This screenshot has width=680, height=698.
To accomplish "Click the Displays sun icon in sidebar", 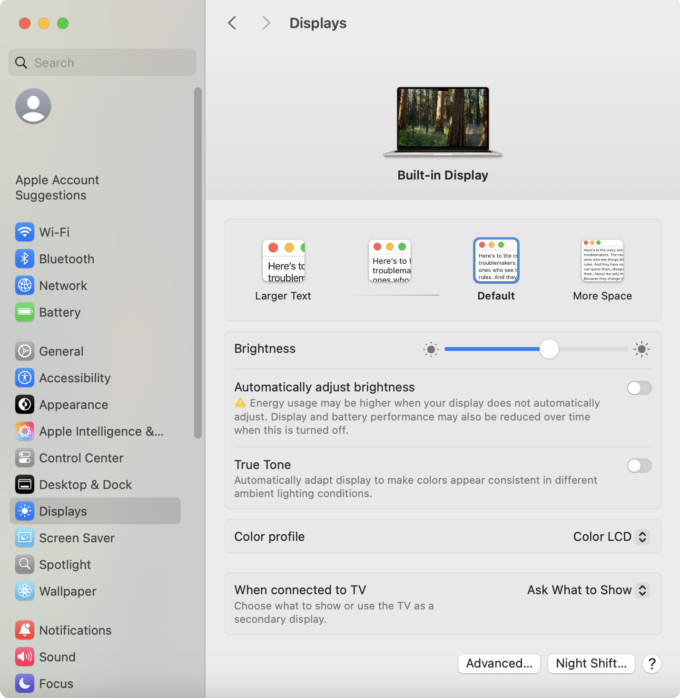I will point(24,511).
